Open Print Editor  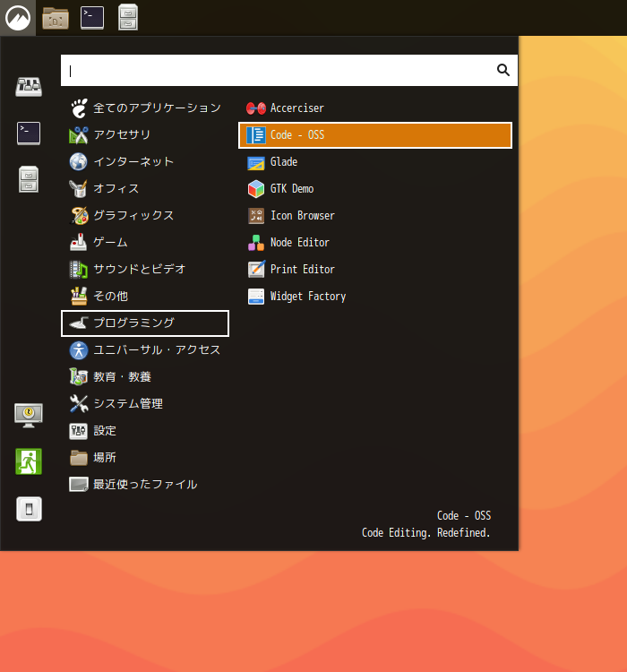pyautogui.click(x=375, y=270)
